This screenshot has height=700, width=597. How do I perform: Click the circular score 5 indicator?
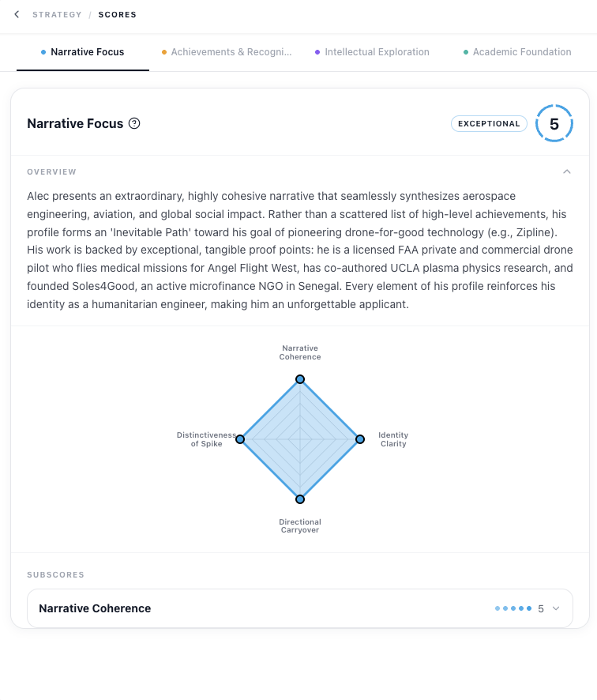tap(554, 124)
